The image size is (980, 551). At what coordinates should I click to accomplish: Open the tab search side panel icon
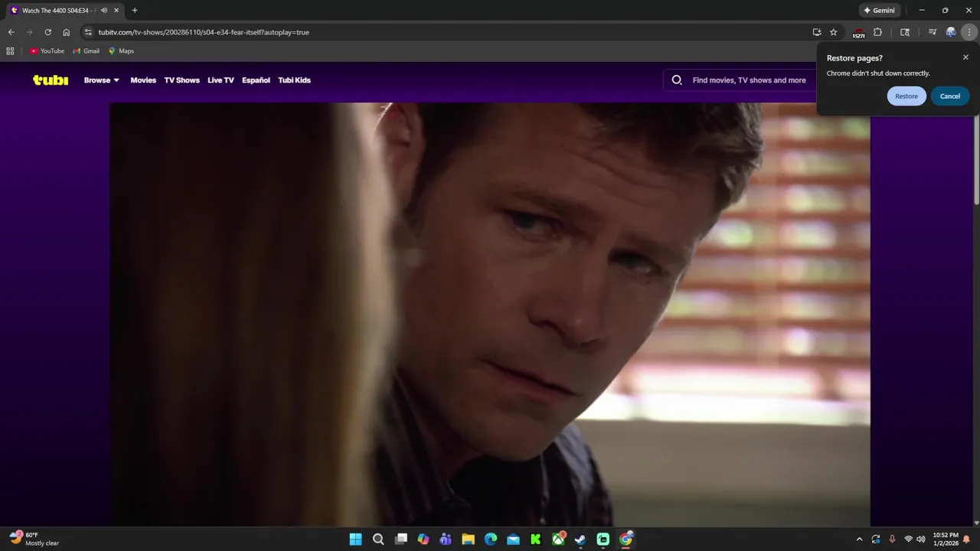pos(905,32)
